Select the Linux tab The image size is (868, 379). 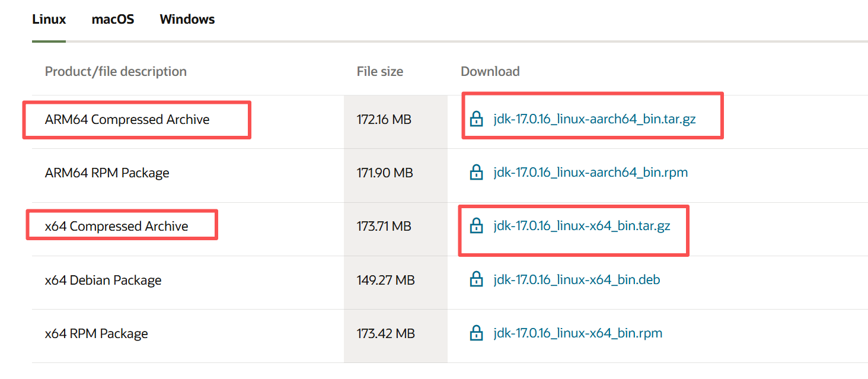pos(49,20)
